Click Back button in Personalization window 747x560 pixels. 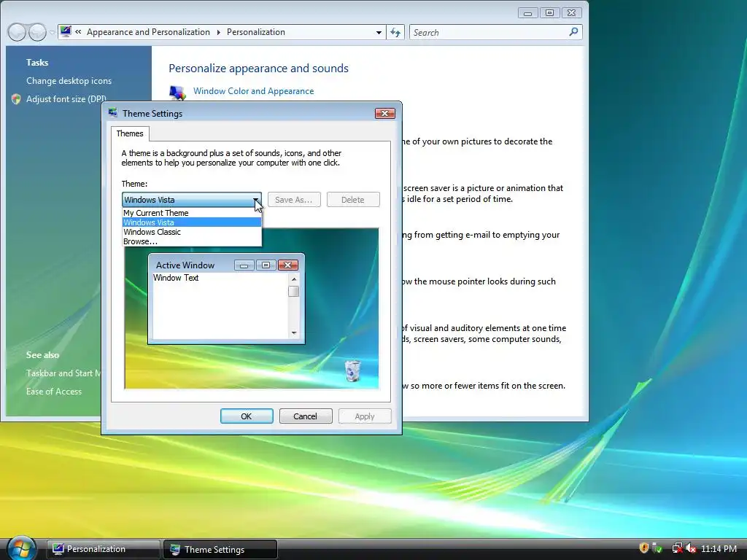pyautogui.click(x=18, y=32)
